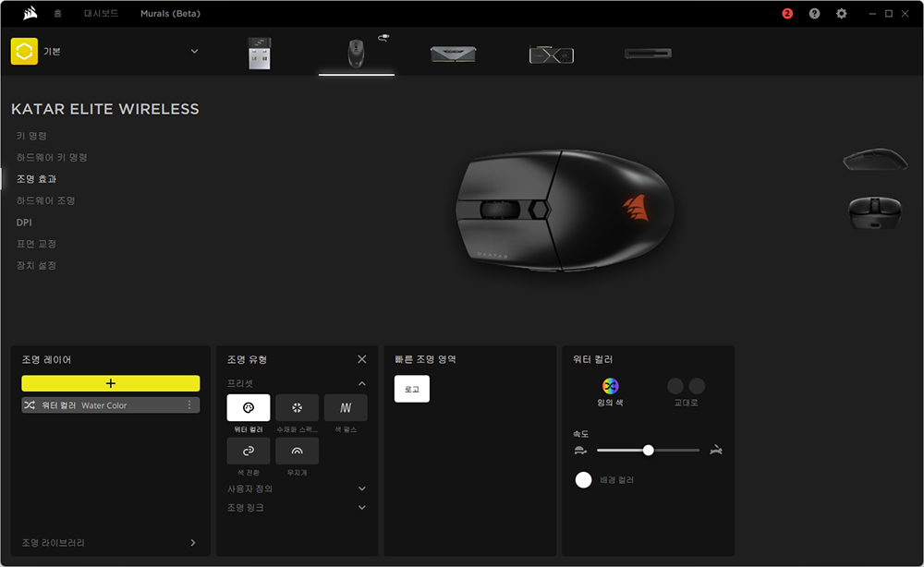Select the 워터 컬러 Water Color layer
The image size is (924, 567).
111,405
